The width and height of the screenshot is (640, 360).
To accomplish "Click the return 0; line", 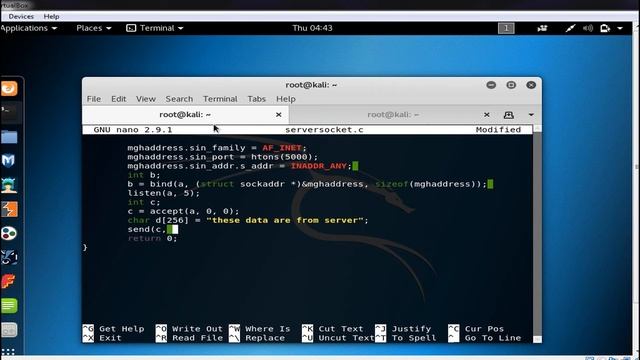I will tap(152, 238).
